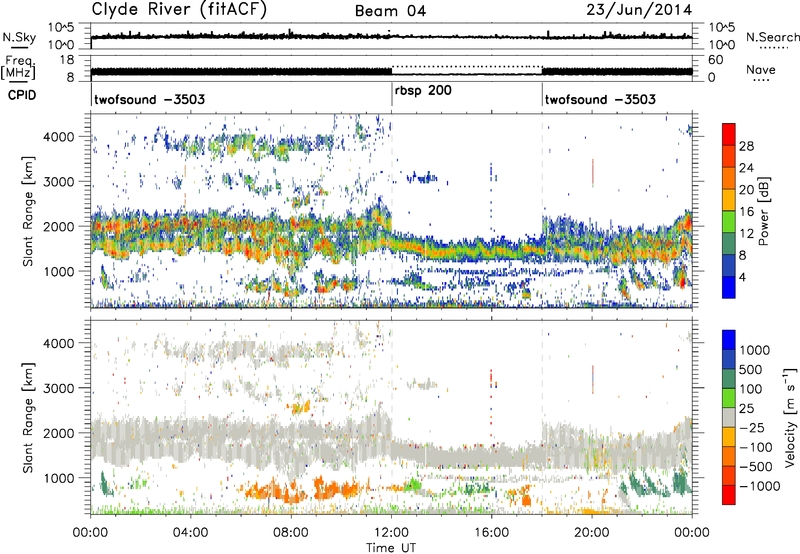Click the 'Slant Range [km]' label of power panel
This screenshot has width=800, height=554.
pos(28,211)
